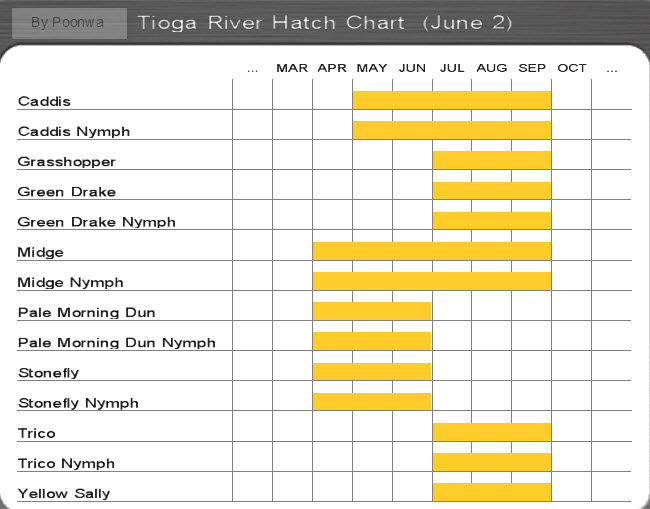Click the By Poonwa button
Image resolution: width=650 pixels, height=509 pixels.
pyautogui.click(x=69, y=23)
